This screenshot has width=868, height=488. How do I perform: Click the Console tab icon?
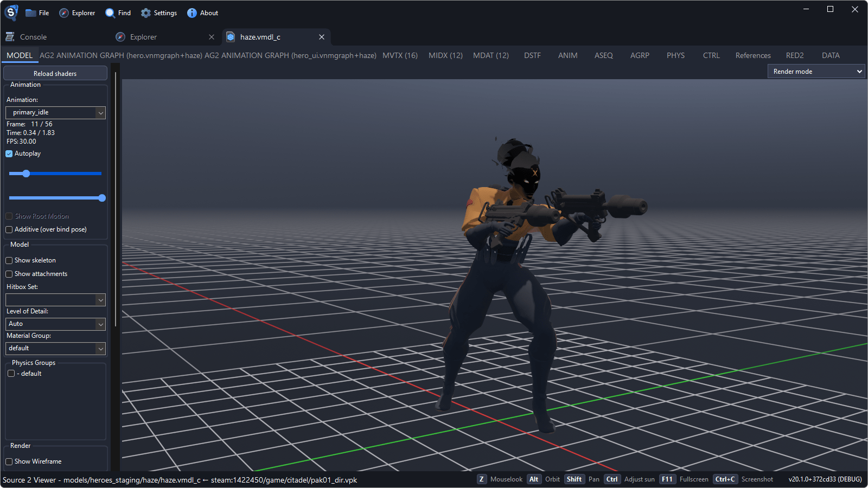click(10, 37)
